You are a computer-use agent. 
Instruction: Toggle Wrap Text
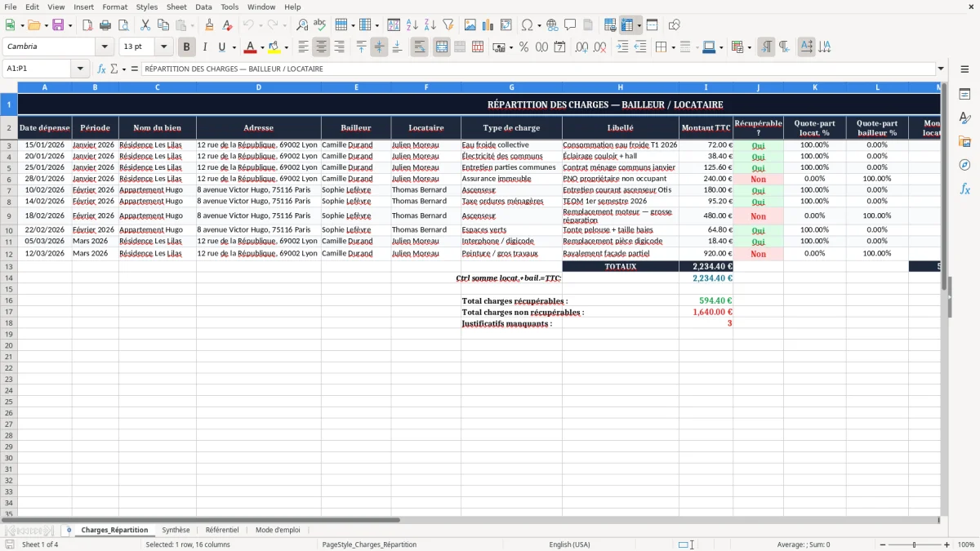coord(420,47)
